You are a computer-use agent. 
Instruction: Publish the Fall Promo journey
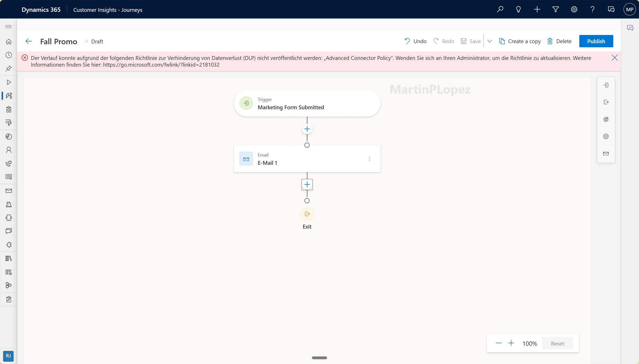(x=596, y=41)
